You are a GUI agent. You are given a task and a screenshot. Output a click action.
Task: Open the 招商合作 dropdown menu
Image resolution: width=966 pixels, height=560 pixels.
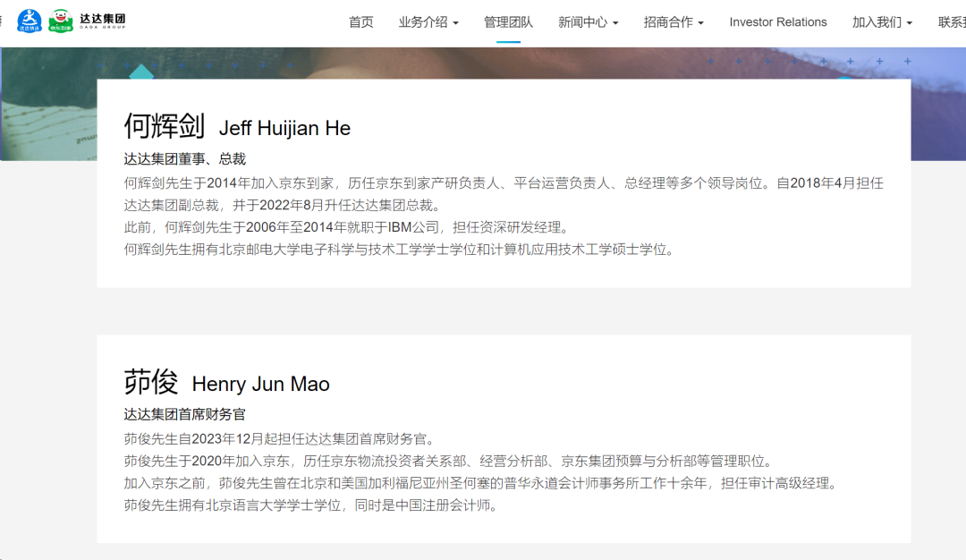point(674,22)
